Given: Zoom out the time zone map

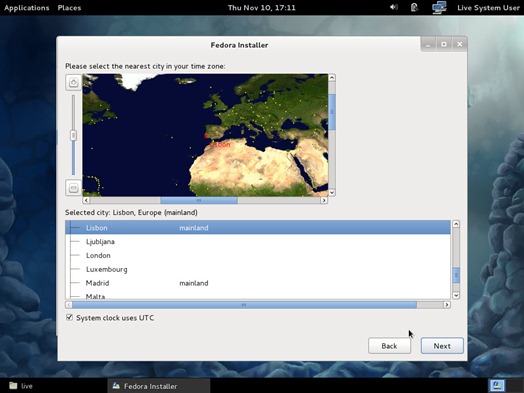Looking at the screenshot, I should click(x=74, y=188).
